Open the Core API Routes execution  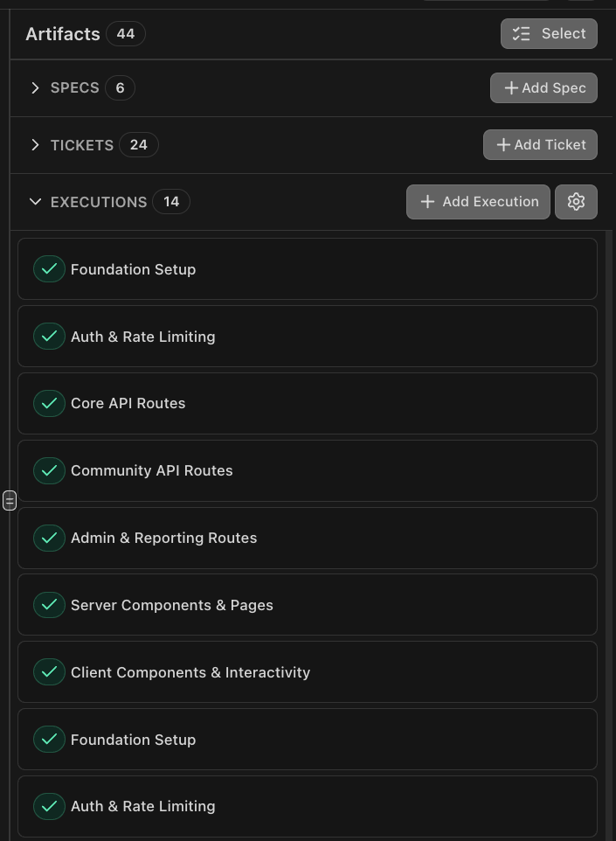pyautogui.click(x=306, y=404)
